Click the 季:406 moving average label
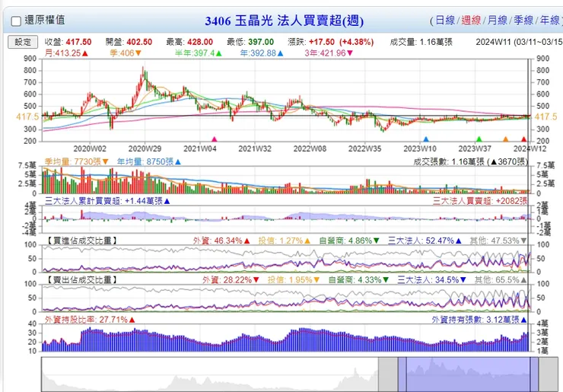The image size is (563, 392). pos(126,53)
